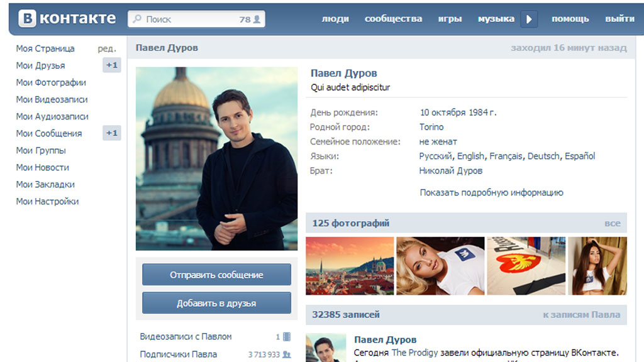Type in the Поиск search field
Screen dimensions: 644x362
(x=189, y=19)
